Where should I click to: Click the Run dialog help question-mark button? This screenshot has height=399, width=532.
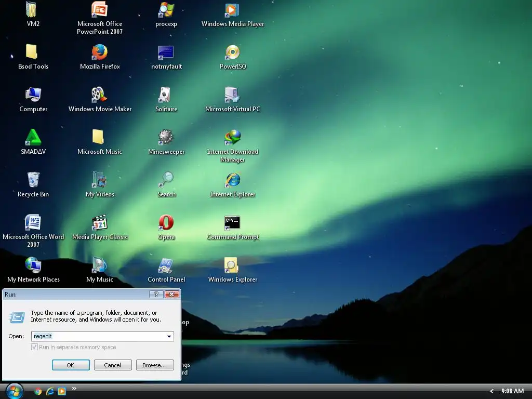click(156, 294)
